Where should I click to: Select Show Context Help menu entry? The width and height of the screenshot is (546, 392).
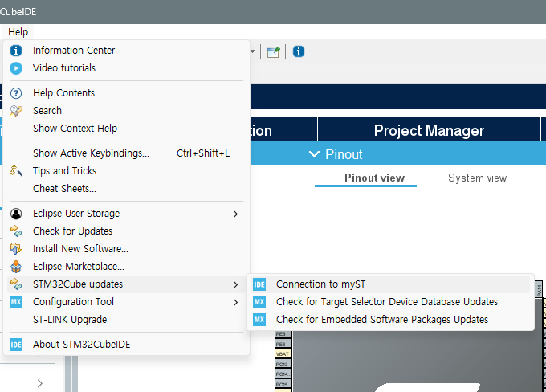coord(126,129)
